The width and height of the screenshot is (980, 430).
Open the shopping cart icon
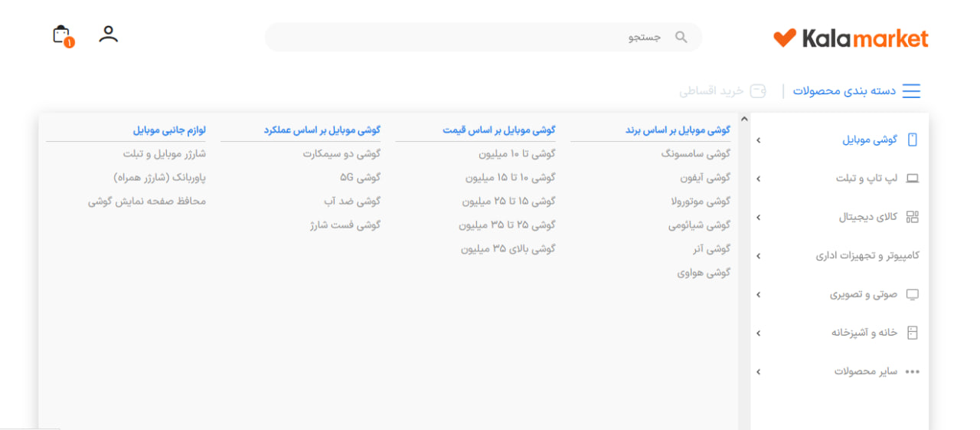click(x=62, y=35)
